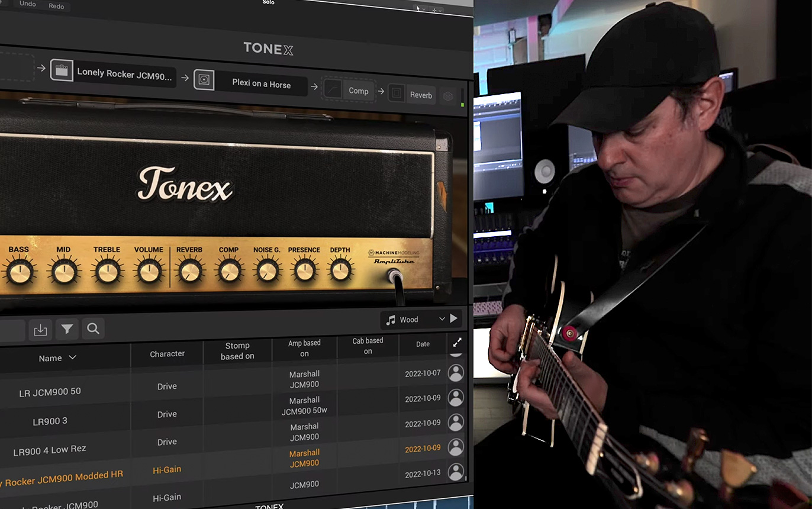Click the cabinet icon beside Plexi on a Horse
This screenshot has width=812, height=509.
pyautogui.click(x=204, y=80)
